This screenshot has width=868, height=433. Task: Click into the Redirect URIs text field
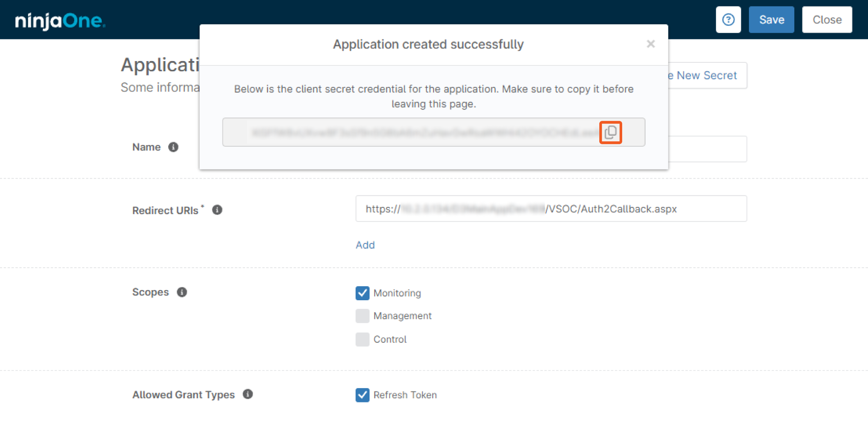(x=551, y=209)
